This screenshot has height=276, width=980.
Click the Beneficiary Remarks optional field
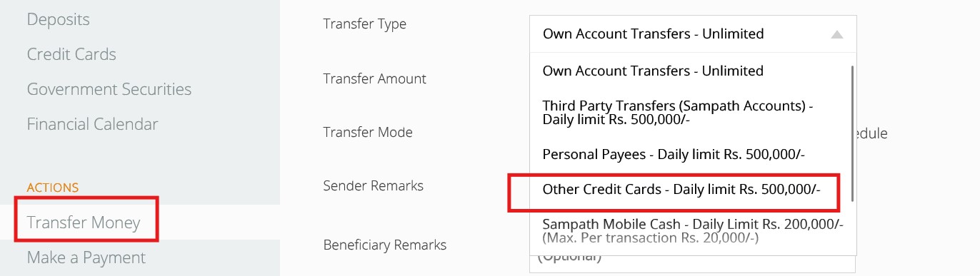693,260
